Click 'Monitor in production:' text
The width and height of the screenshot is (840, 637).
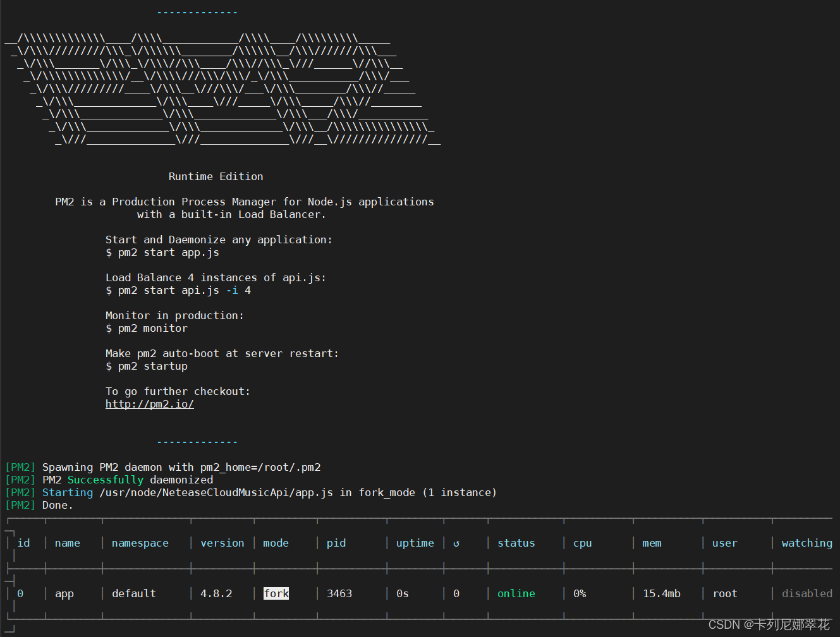click(175, 316)
